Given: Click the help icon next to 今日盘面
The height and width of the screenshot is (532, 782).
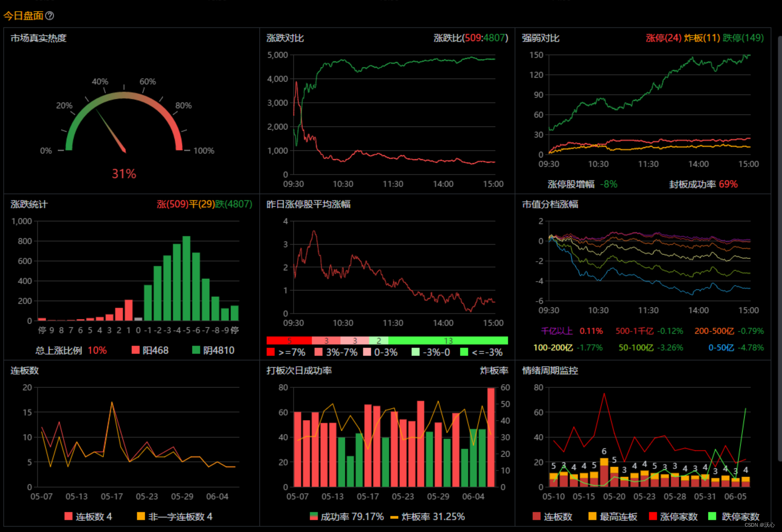Looking at the screenshot, I should coord(50,16).
